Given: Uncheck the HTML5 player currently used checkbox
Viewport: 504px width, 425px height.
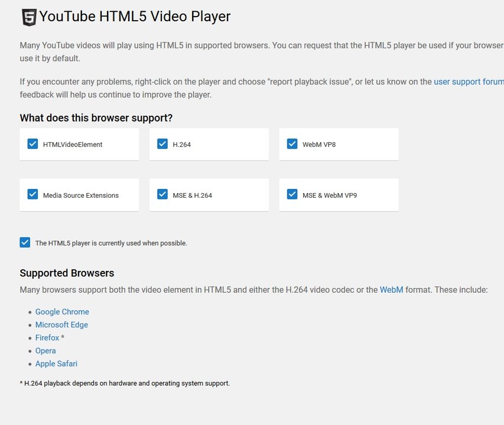Looking at the screenshot, I should pyautogui.click(x=25, y=243).
